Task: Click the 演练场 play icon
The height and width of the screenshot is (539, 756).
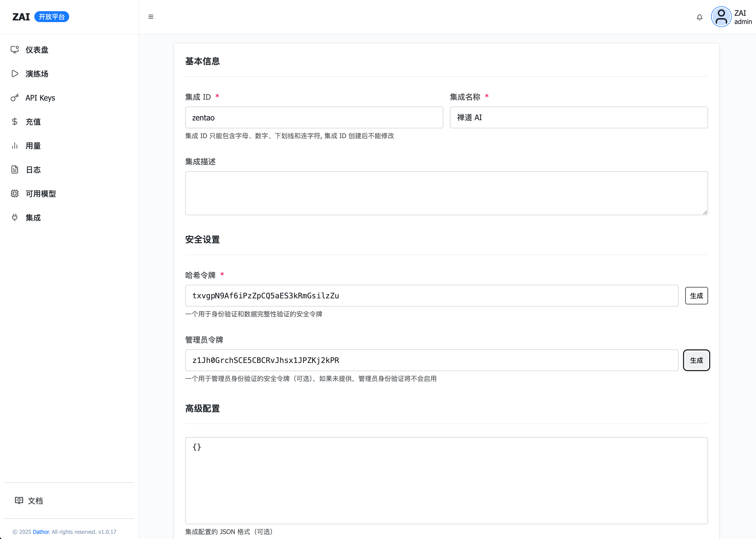Action: pyautogui.click(x=15, y=74)
